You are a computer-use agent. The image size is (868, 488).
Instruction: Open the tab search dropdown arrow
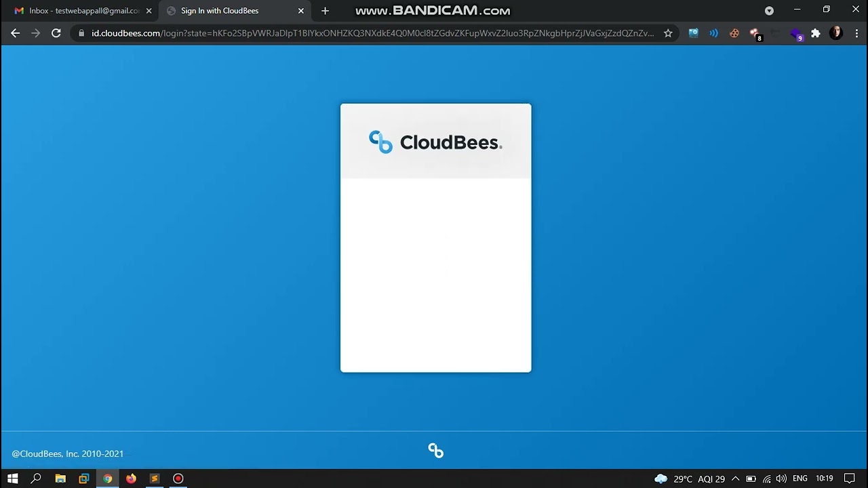tap(769, 11)
